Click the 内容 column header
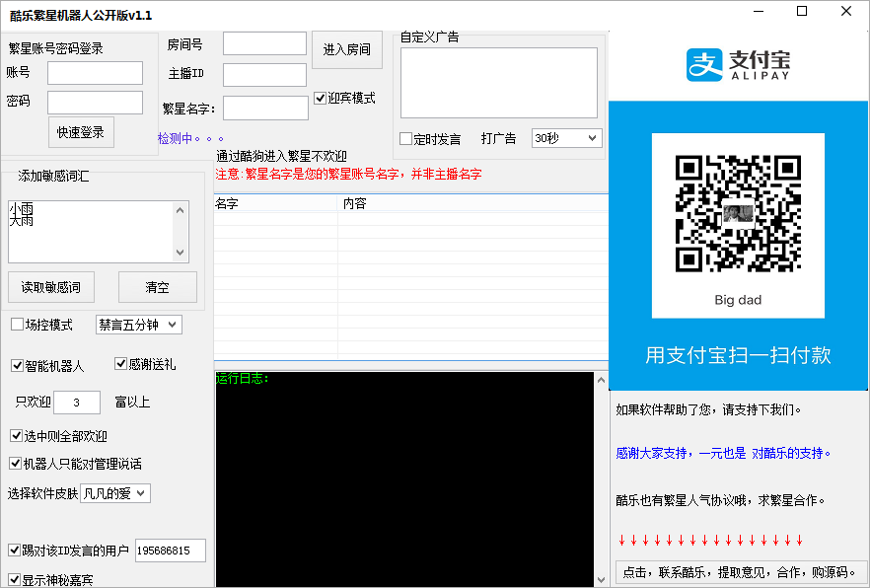This screenshot has height=588, width=870. pos(472,203)
